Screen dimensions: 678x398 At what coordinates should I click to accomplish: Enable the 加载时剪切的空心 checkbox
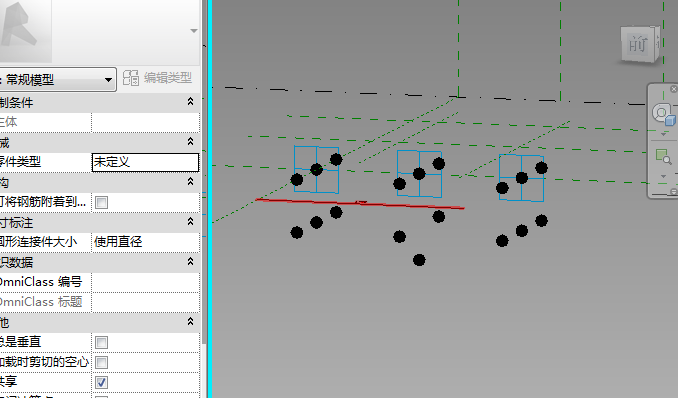point(102,362)
